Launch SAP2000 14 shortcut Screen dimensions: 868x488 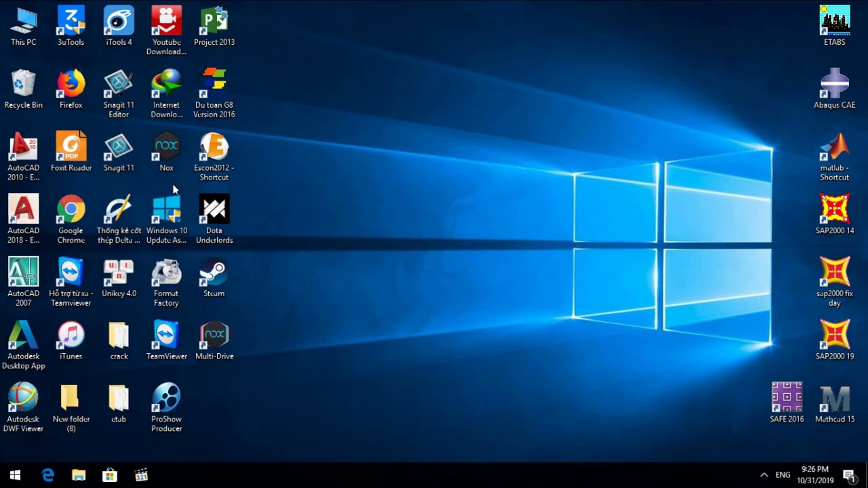tap(835, 215)
